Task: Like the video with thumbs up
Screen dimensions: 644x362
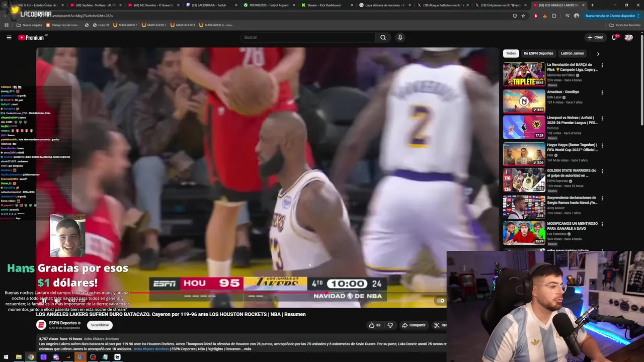Action: [x=374, y=325]
